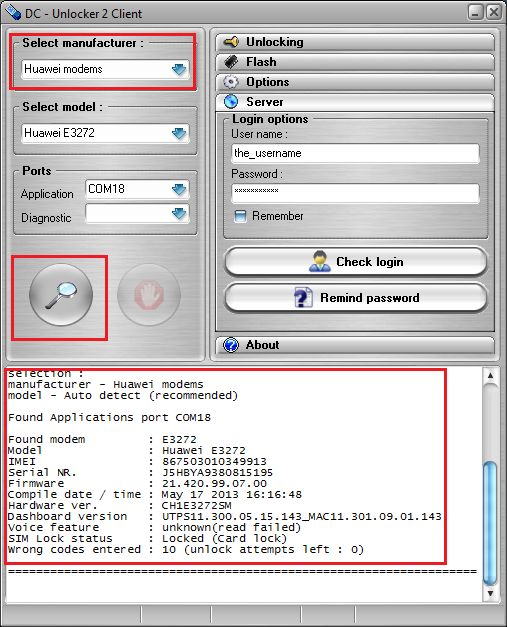Click the Check login button
The image size is (507, 627).
click(x=356, y=262)
